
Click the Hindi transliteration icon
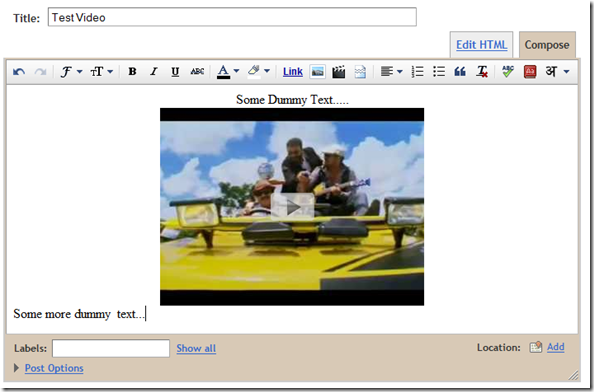pyautogui.click(x=551, y=71)
